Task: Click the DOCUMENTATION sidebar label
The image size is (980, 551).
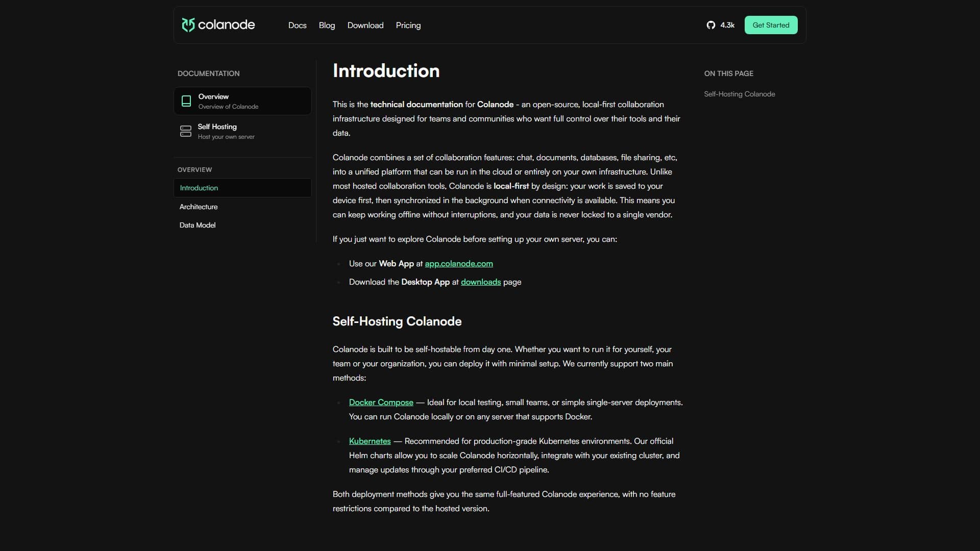Action: (x=208, y=73)
